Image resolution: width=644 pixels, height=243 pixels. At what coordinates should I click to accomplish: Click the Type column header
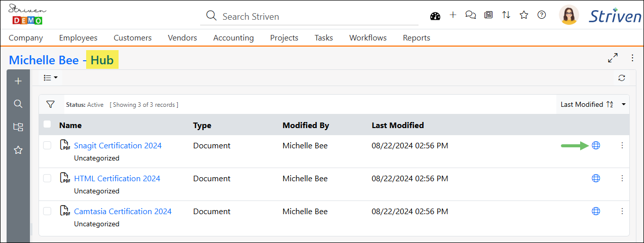click(x=202, y=125)
